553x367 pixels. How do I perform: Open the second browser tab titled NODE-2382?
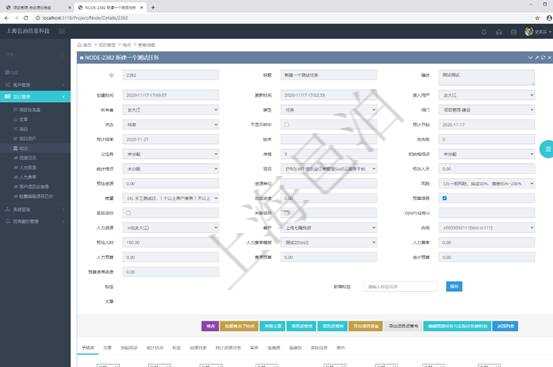pos(110,7)
